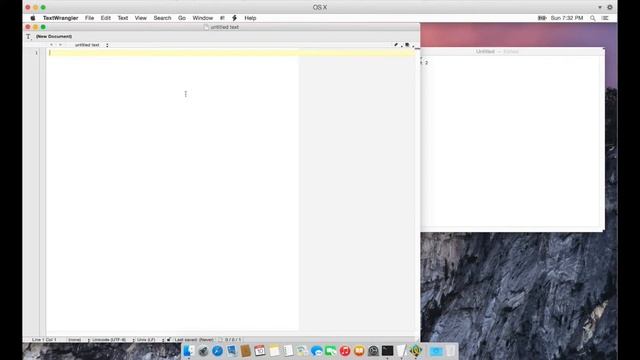This screenshot has height=360, width=640.
Task: Open Calendar from the Dock
Action: pos(260,351)
